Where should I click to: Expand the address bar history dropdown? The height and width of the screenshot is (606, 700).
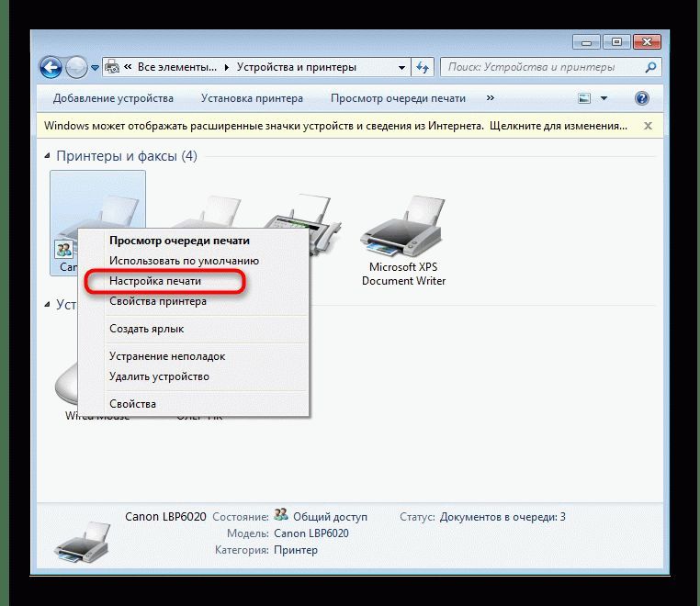point(402,67)
